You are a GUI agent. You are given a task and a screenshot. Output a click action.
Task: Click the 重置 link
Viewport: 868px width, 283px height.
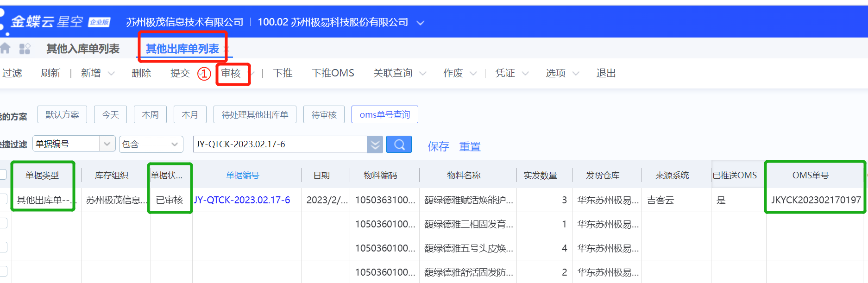(470, 147)
